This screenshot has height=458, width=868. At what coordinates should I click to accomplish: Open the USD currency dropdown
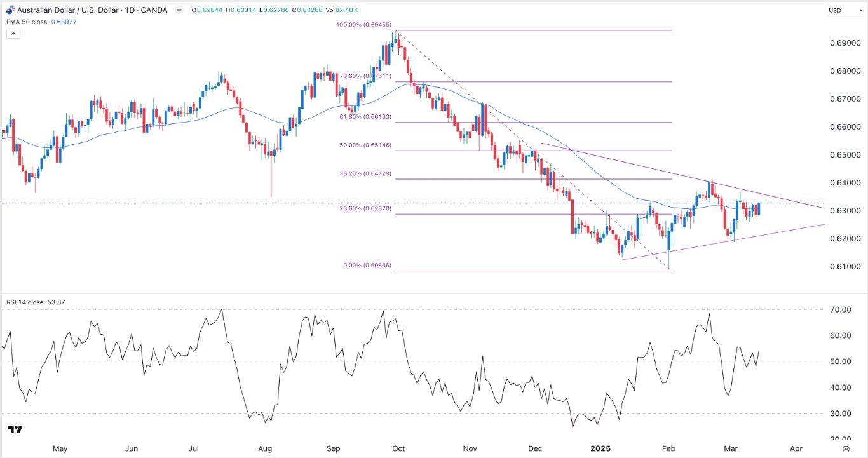[x=844, y=10]
